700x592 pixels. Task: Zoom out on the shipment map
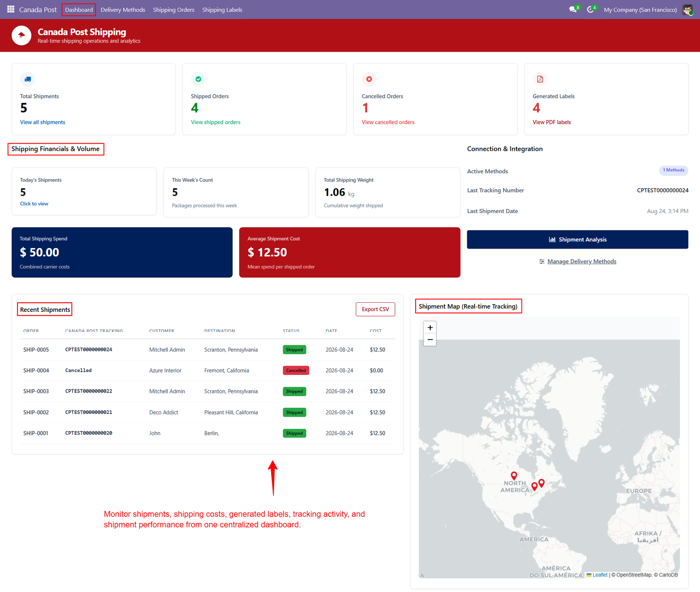tap(430, 340)
